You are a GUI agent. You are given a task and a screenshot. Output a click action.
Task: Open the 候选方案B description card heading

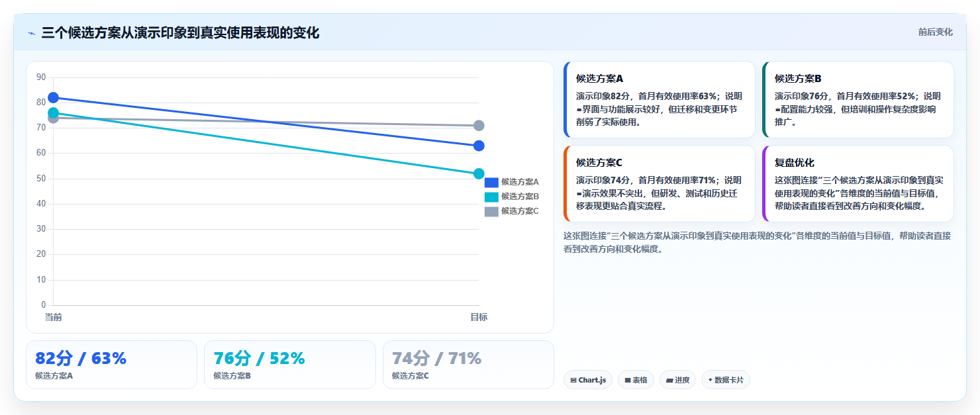[798, 78]
